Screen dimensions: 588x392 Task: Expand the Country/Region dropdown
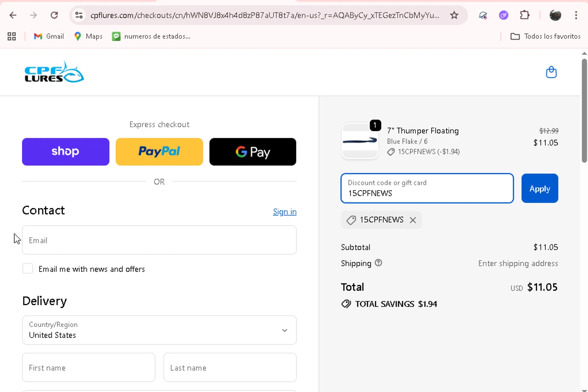click(159, 330)
